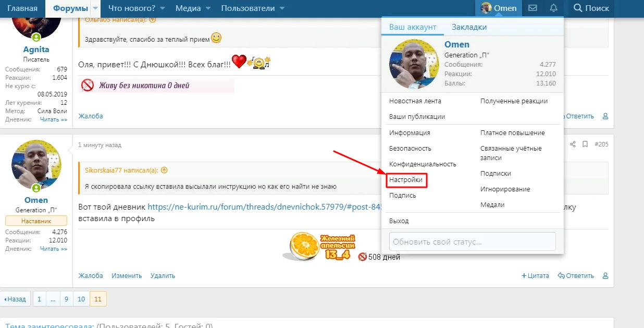Screen dimensions: 644x328
Task: Click +Цитата on Omen's post
Action: click(535, 276)
